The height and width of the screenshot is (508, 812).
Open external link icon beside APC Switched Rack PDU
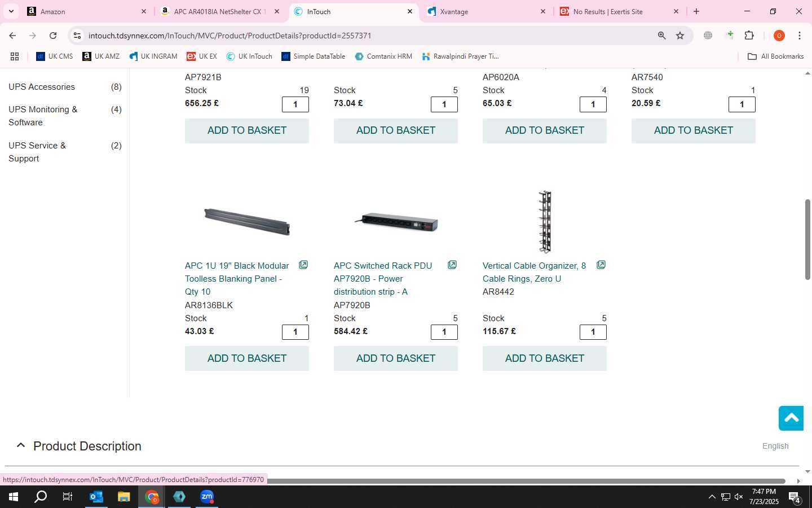point(452,265)
